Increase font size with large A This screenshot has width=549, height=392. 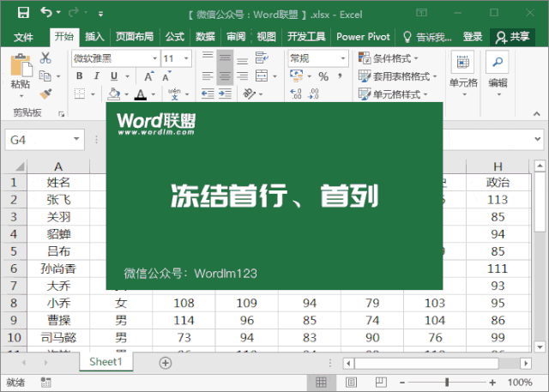(x=148, y=76)
